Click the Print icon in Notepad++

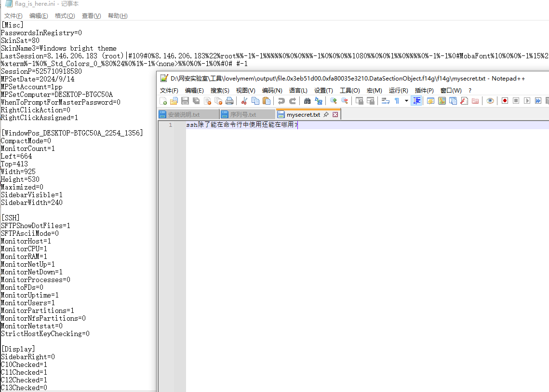230,101
